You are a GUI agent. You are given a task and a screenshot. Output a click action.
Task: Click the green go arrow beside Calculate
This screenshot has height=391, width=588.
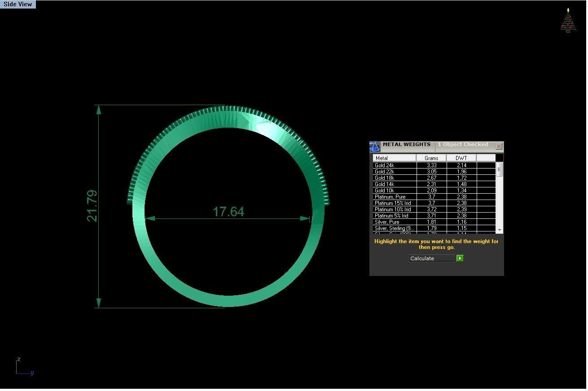460,258
